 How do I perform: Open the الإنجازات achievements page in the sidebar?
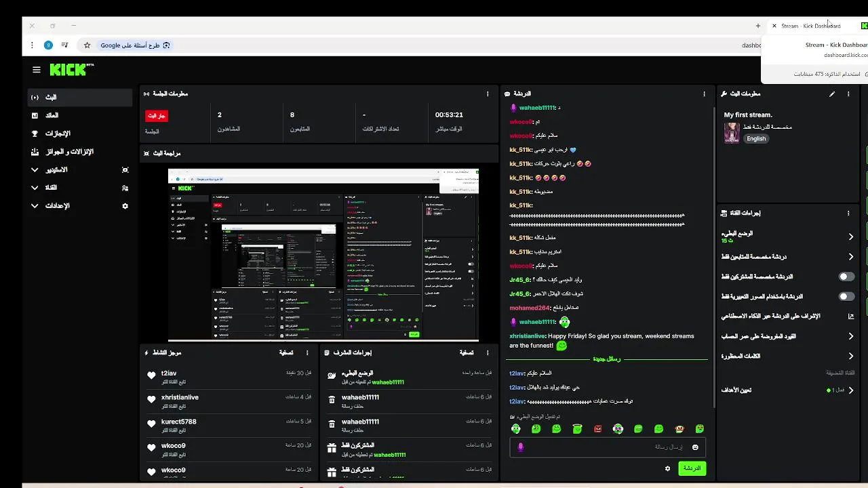80,134
